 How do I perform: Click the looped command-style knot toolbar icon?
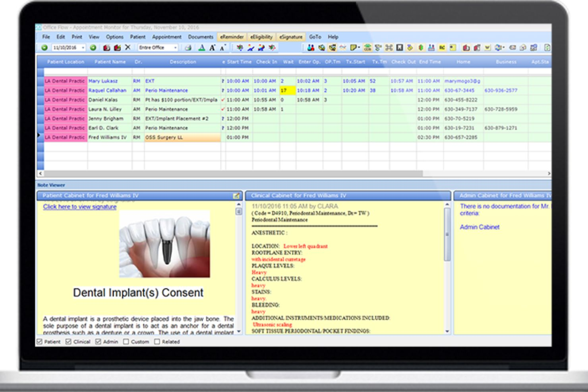point(389,48)
